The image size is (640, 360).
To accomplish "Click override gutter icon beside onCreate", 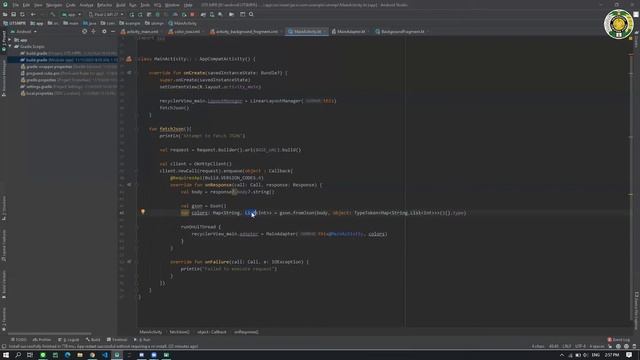I will pos(129,73).
